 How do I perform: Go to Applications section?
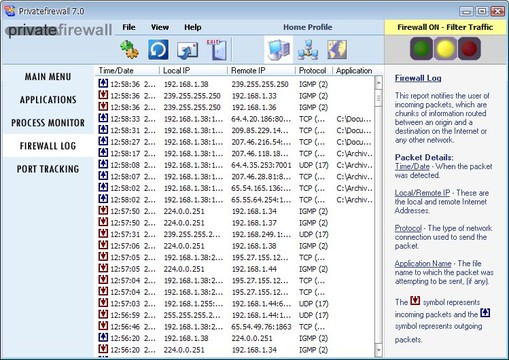click(x=48, y=100)
